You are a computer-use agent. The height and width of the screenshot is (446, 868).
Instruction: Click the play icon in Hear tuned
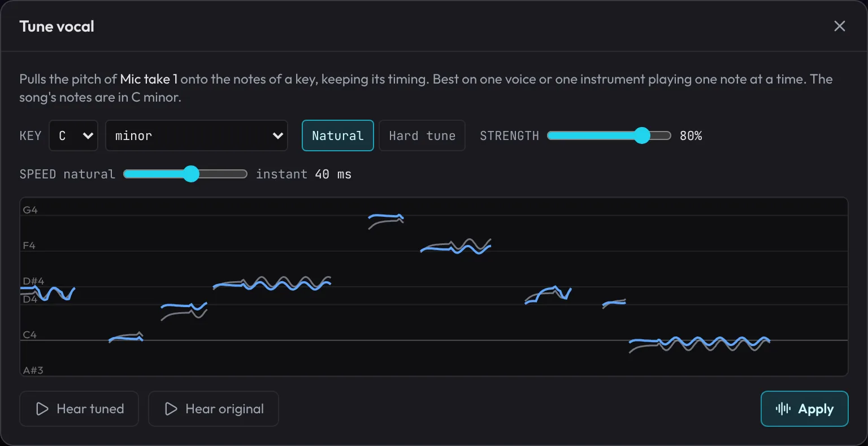(42, 409)
